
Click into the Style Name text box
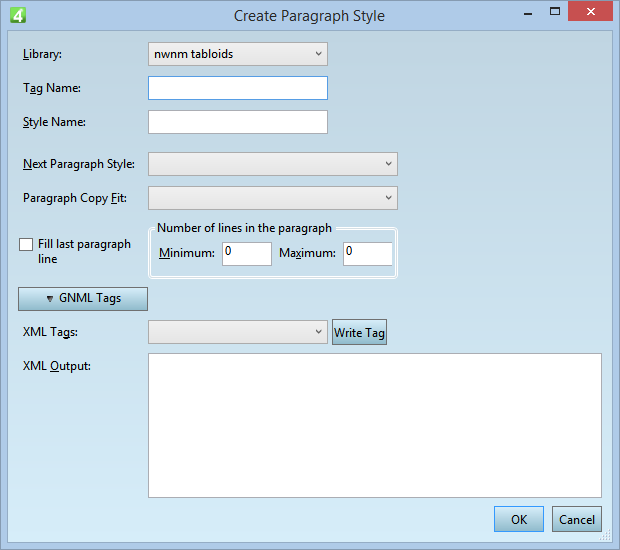click(238, 122)
